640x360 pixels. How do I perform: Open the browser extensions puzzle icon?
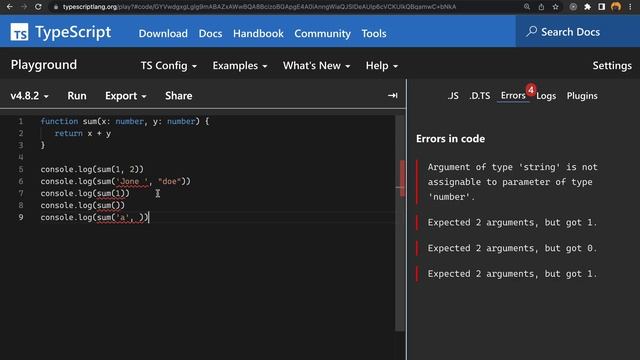point(587,7)
